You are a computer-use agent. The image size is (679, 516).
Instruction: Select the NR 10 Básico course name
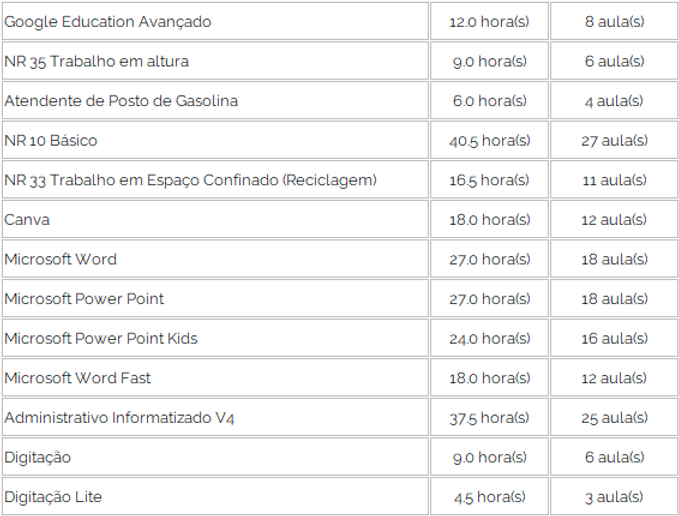[x=51, y=140]
